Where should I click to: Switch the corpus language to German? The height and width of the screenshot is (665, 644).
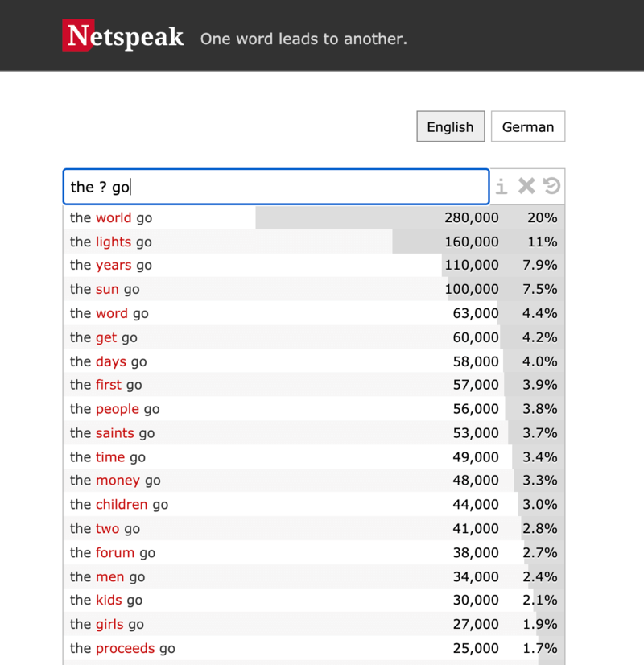(x=527, y=126)
